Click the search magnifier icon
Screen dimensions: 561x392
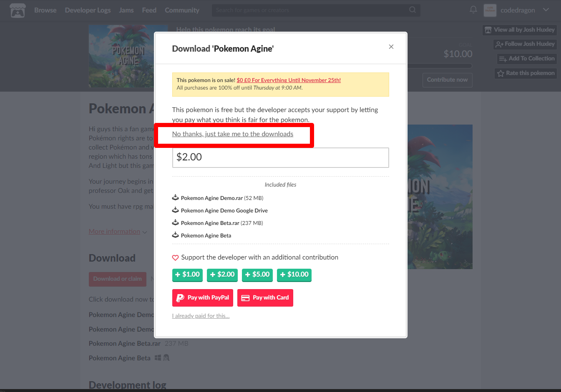point(412,10)
